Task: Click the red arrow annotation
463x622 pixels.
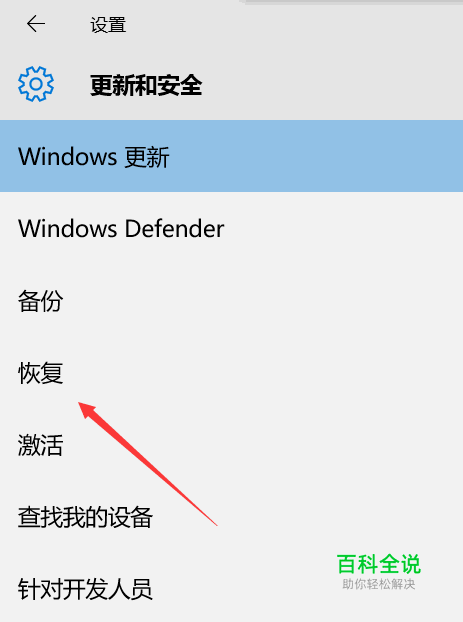Action: tap(148, 464)
